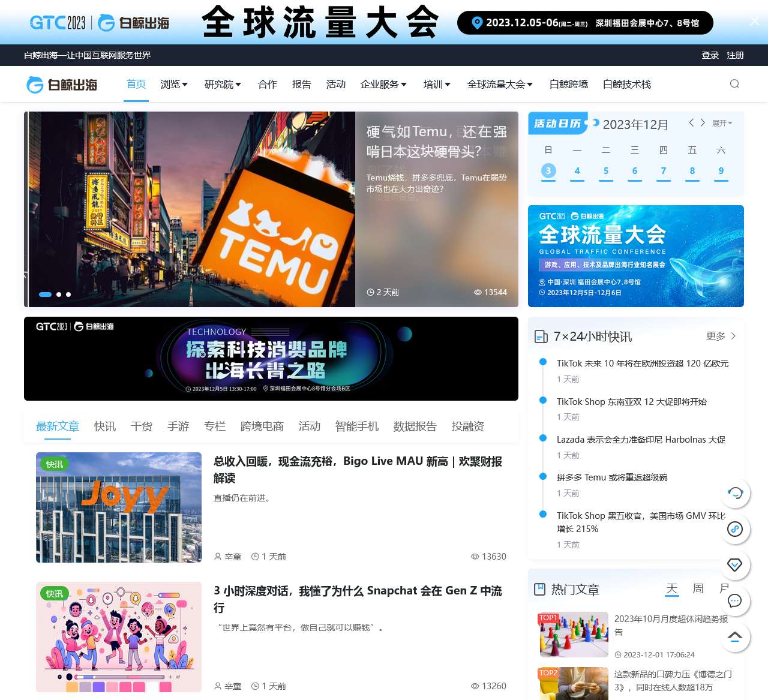Select December 5 in the activity calendar

point(605,171)
